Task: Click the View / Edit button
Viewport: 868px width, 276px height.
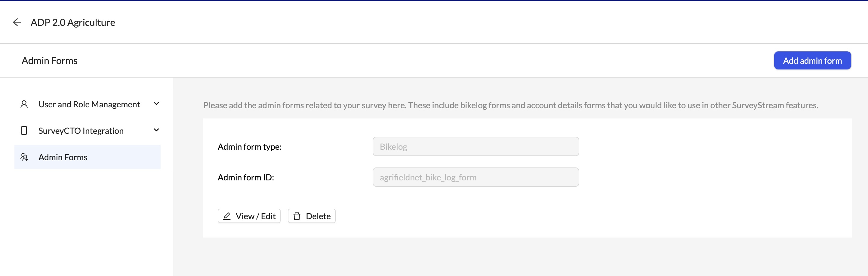Action: [249, 216]
